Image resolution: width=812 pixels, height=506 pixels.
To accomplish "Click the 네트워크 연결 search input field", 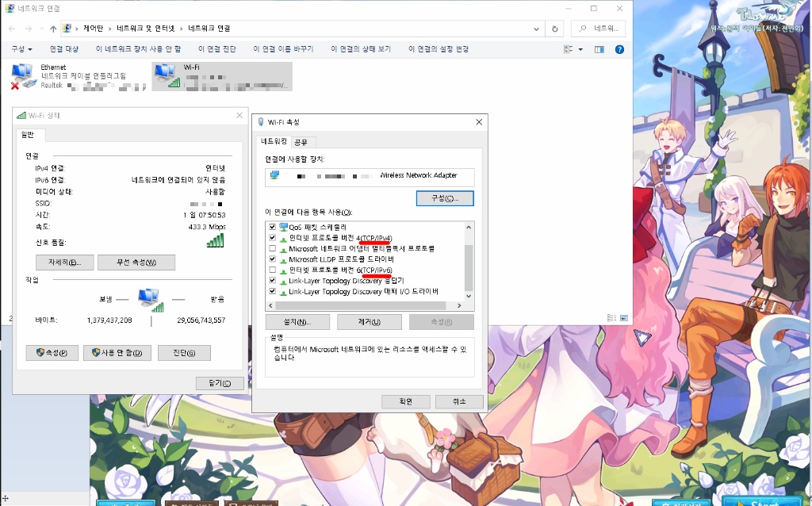I will point(598,29).
